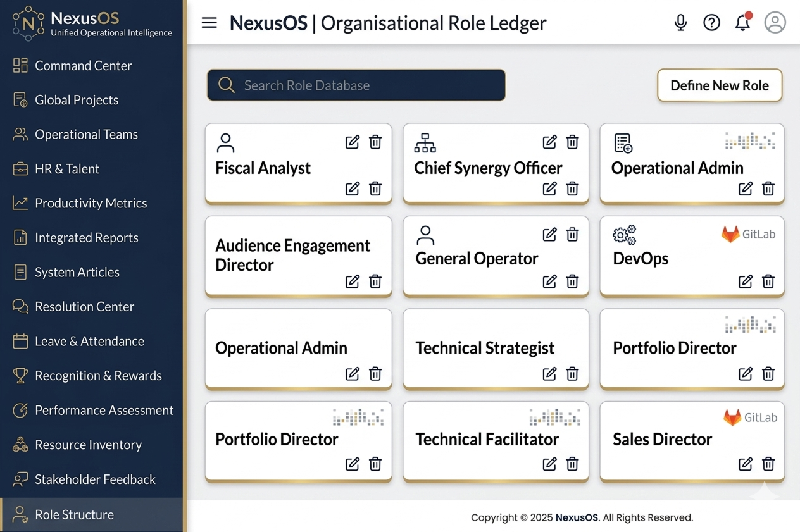Navigate to Leave & Attendance
Viewport: 800px width, 532px height.
89,341
